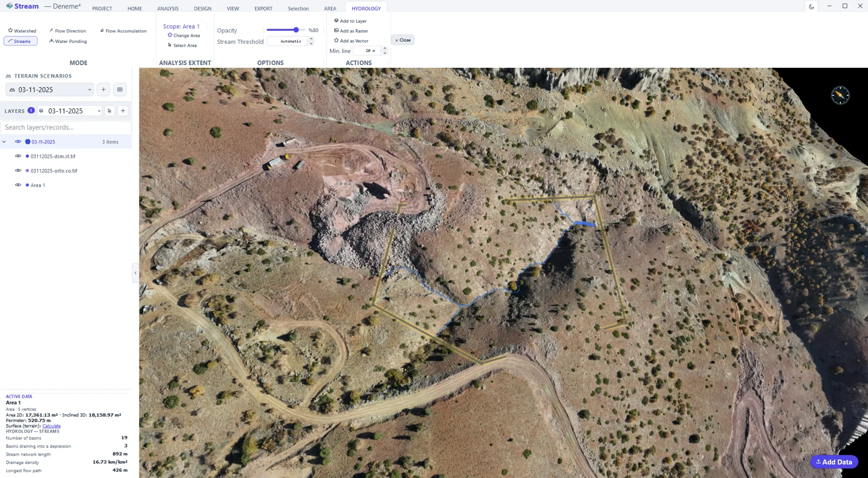The width and height of the screenshot is (868, 478).
Task: Click Change Area option
Action: click(183, 35)
